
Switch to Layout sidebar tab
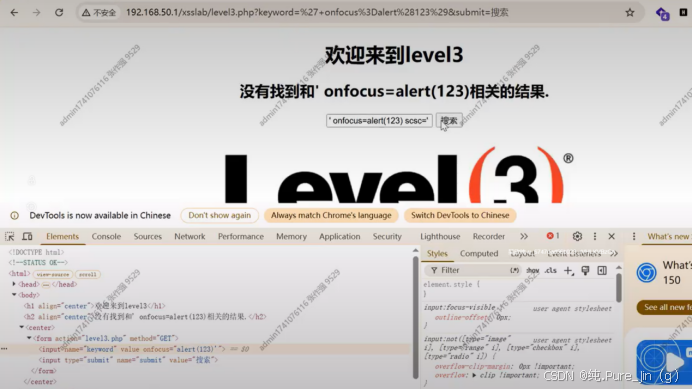522,253
